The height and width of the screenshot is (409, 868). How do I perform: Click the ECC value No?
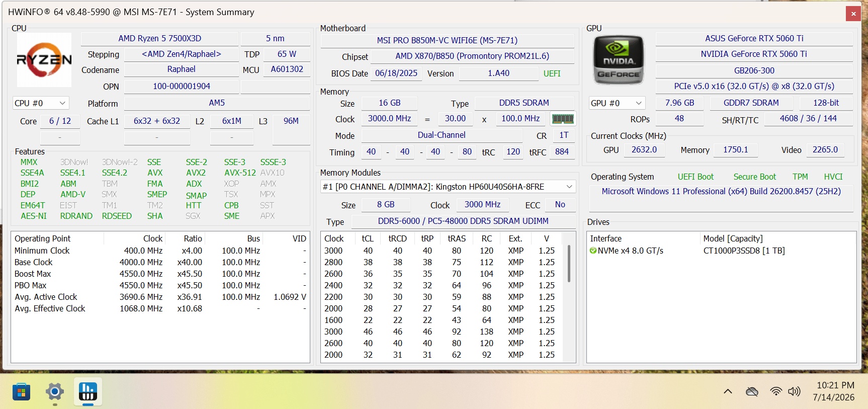click(560, 204)
